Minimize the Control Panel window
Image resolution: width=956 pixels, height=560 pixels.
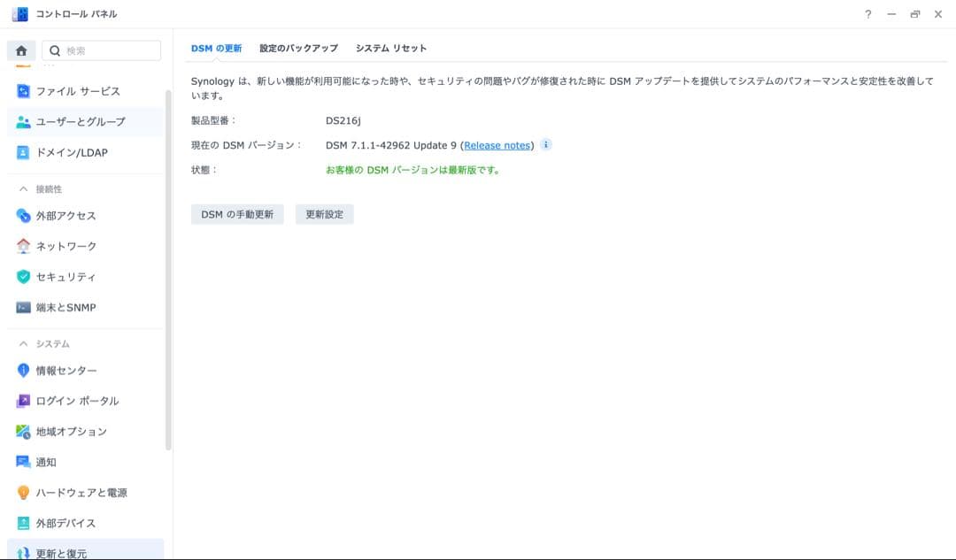pos(891,14)
